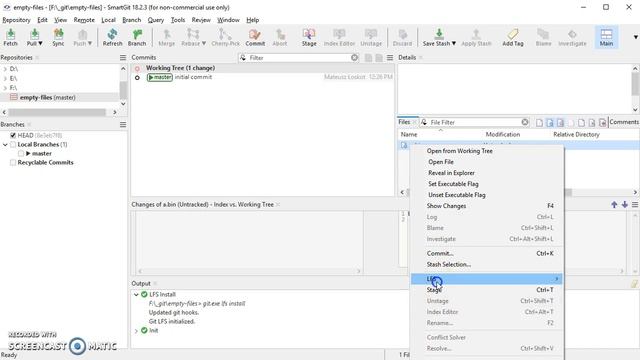
Task: Select the Working Tree (1 change) row
Action: coord(262,68)
